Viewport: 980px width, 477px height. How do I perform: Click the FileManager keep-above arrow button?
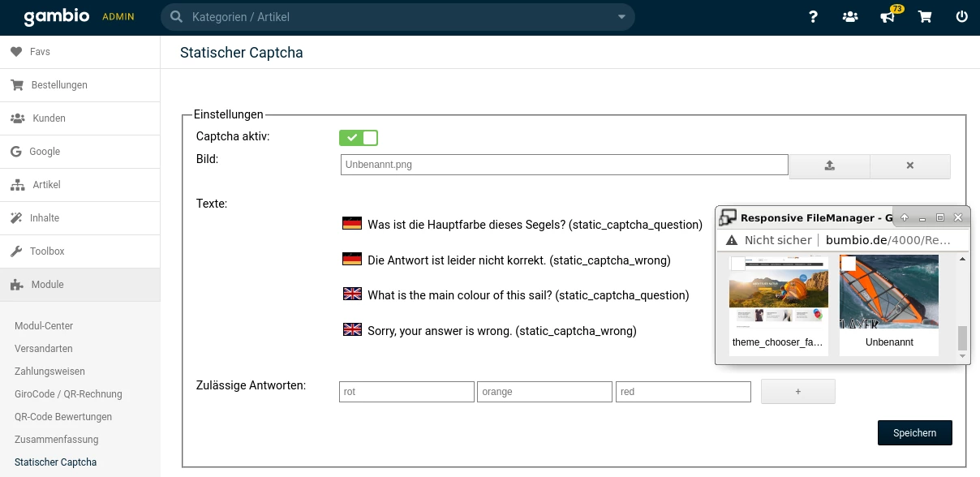point(905,217)
